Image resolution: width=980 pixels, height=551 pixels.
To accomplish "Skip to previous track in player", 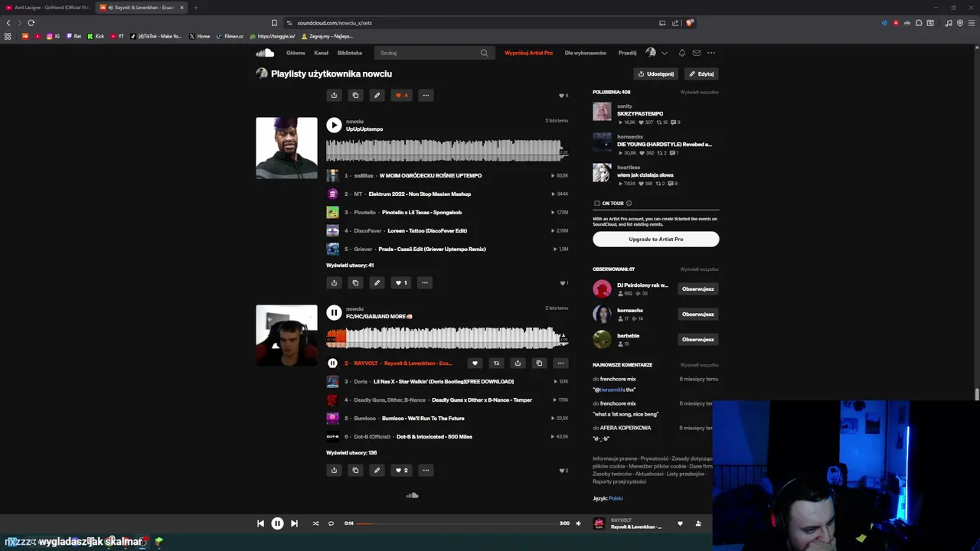I will 260,523.
